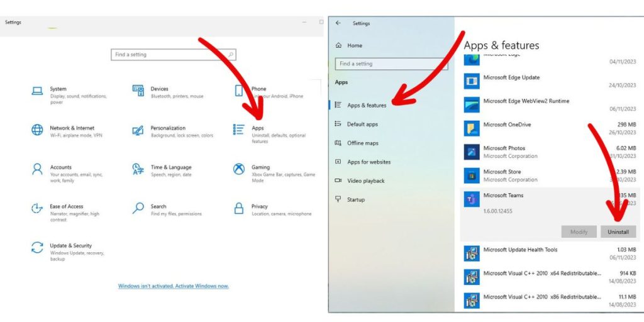Viewport: 644px width, 322px height.
Task: Open the Ease of Access icon
Action: (x=37, y=208)
